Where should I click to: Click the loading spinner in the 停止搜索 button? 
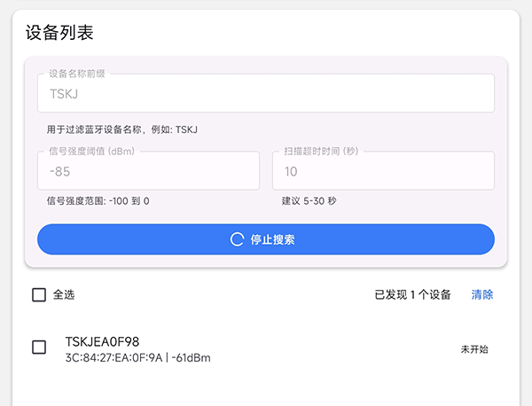click(x=237, y=239)
